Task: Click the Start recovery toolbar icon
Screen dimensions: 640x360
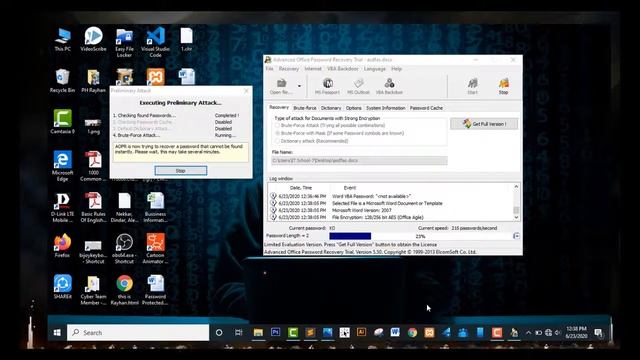Action: [x=473, y=87]
